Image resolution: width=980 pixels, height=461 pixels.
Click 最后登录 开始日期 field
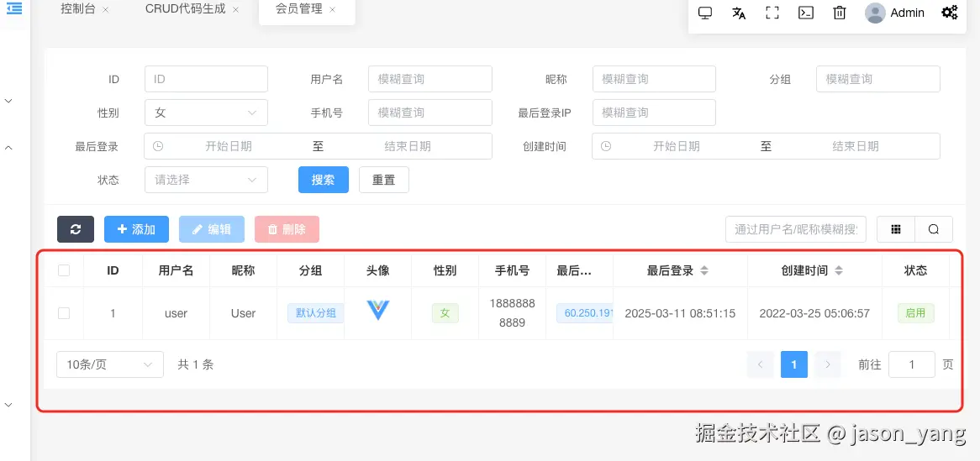pyautogui.click(x=229, y=146)
